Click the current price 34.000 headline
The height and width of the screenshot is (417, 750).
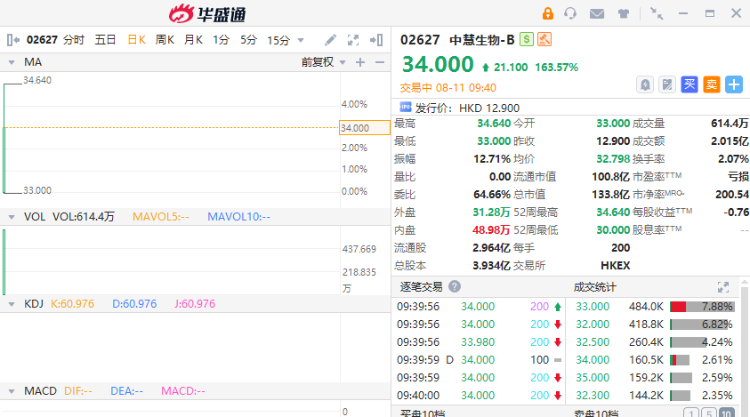tap(438, 64)
